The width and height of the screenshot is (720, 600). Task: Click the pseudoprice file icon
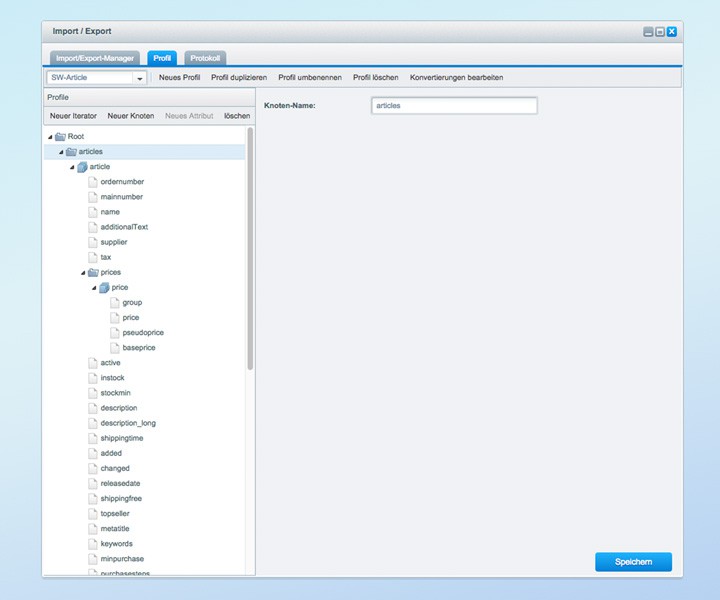(115, 332)
